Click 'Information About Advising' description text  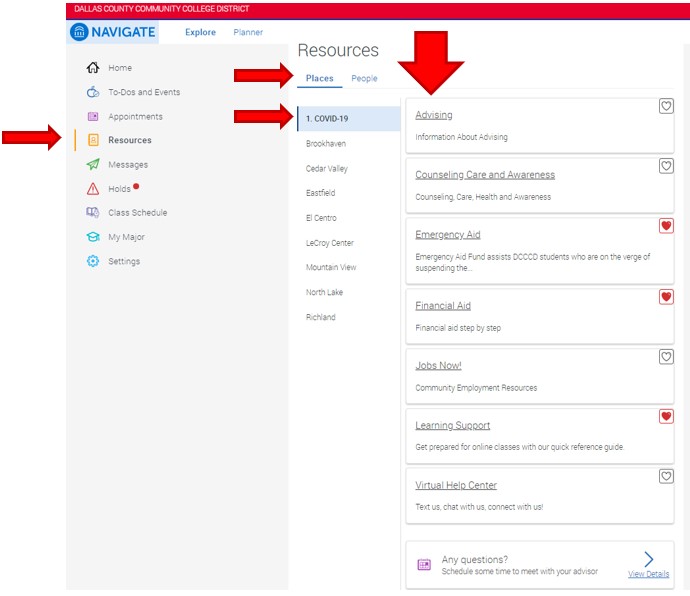pos(462,137)
